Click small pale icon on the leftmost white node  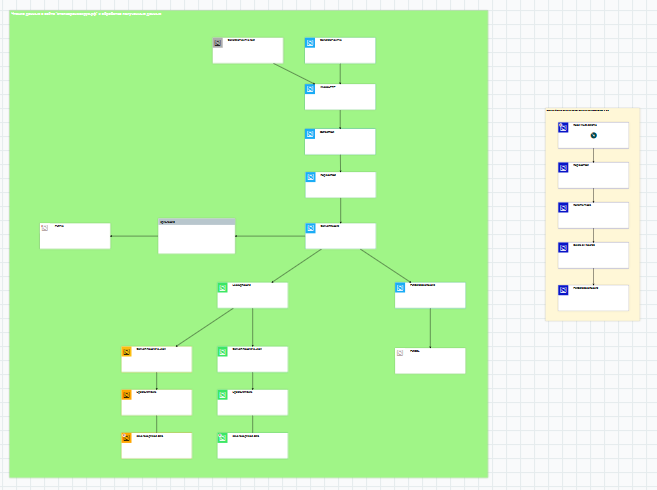45,228
